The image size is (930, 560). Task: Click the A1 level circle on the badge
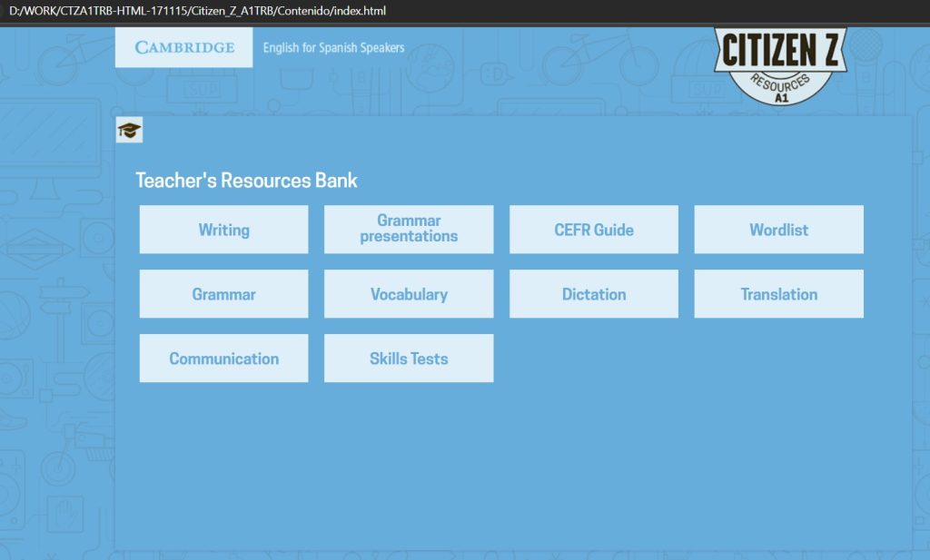point(783,96)
